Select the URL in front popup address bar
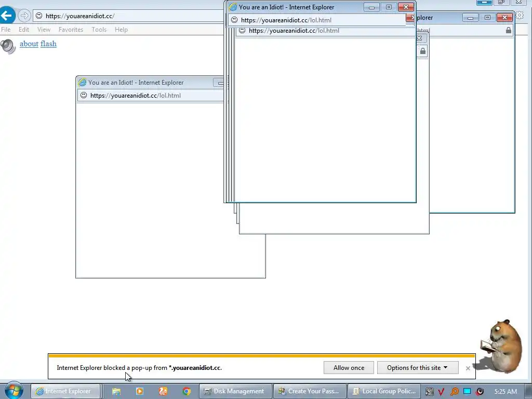Screen dimensions: 532x399 point(286,20)
